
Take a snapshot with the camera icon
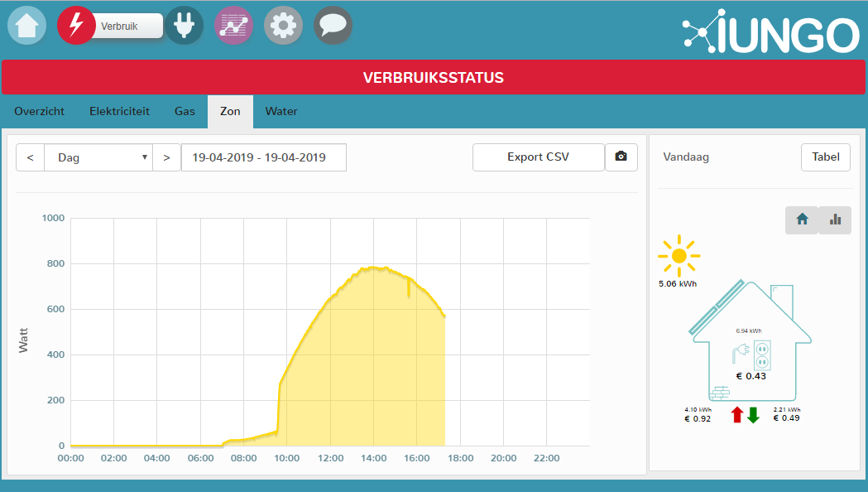621,157
